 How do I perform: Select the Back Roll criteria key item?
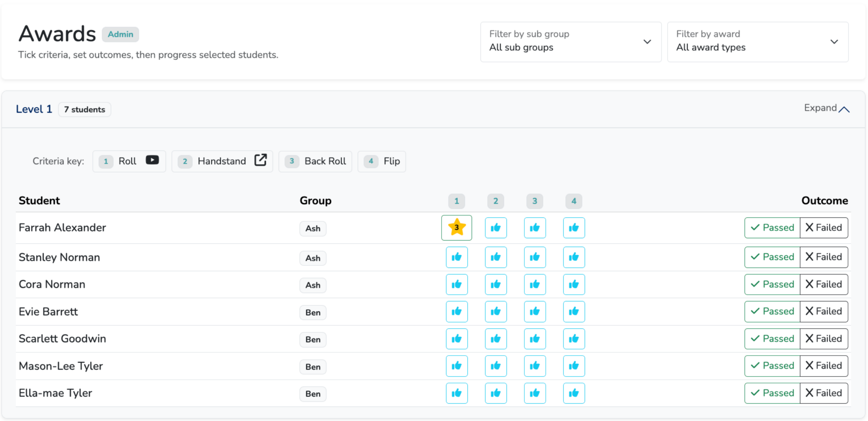tap(315, 161)
